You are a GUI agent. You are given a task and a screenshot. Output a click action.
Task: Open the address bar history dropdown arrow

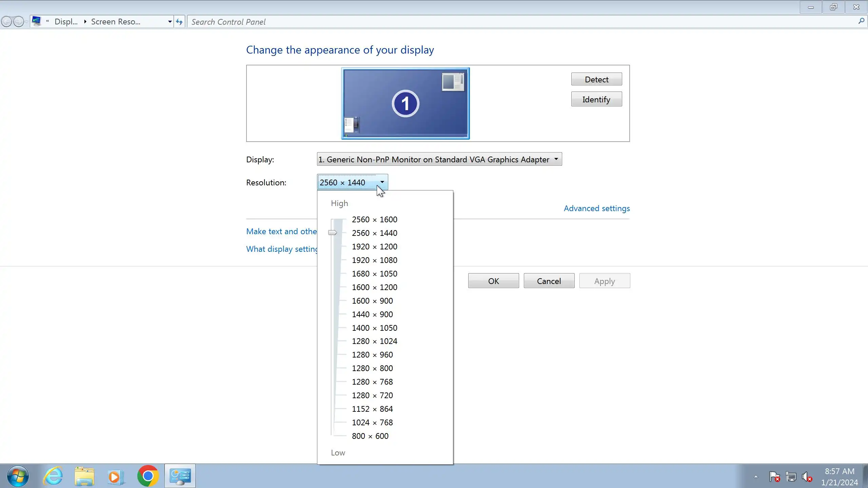[x=170, y=22]
